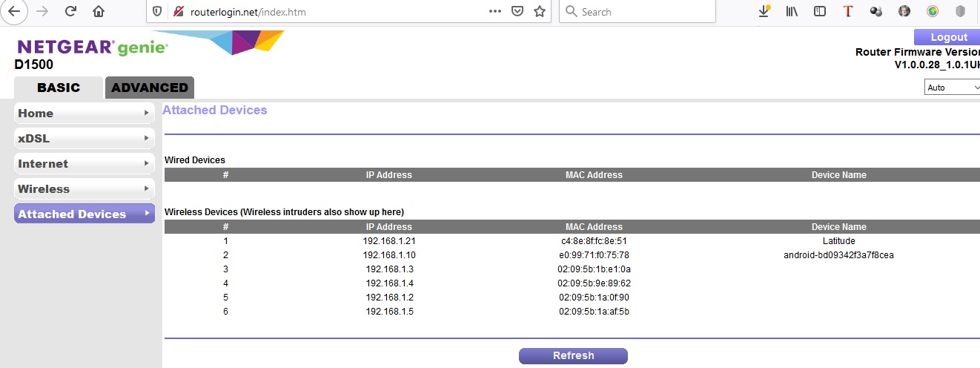Go back with the browser back arrow
Image resolution: width=980 pixels, height=368 pixels.
click(14, 11)
